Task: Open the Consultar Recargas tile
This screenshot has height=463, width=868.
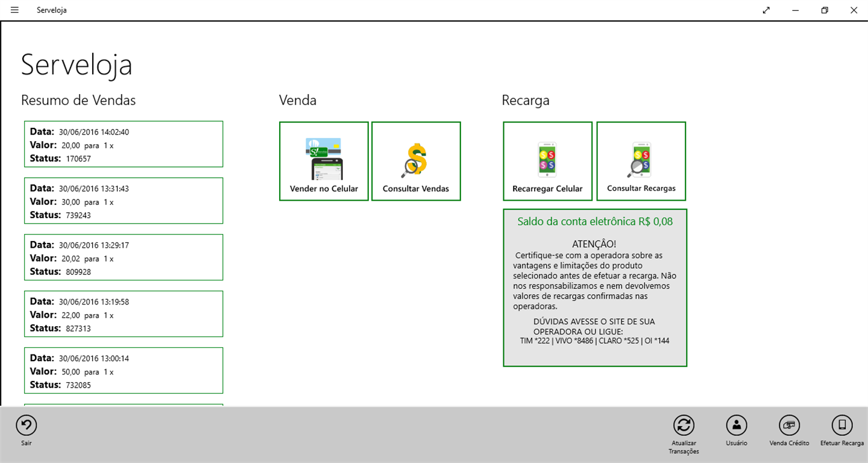Action: click(x=641, y=161)
